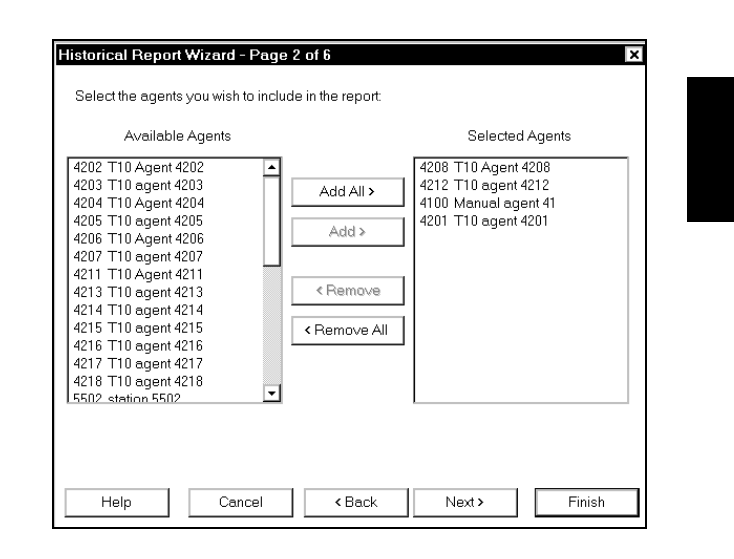Select 4214 T10 agent 4214
Screen dimensions: 734x559
coord(166,309)
